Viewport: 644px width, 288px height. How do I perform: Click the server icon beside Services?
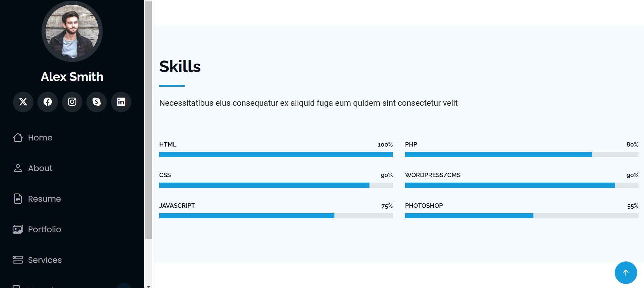point(18,260)
